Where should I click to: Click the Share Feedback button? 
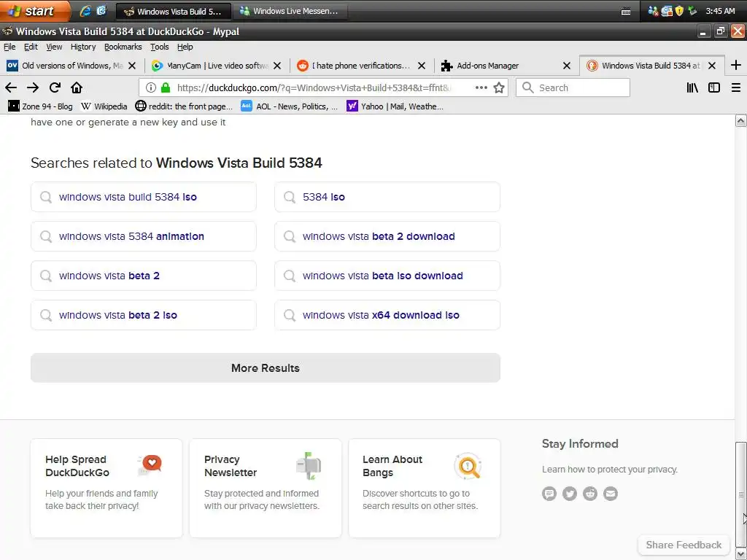point(684,545)
